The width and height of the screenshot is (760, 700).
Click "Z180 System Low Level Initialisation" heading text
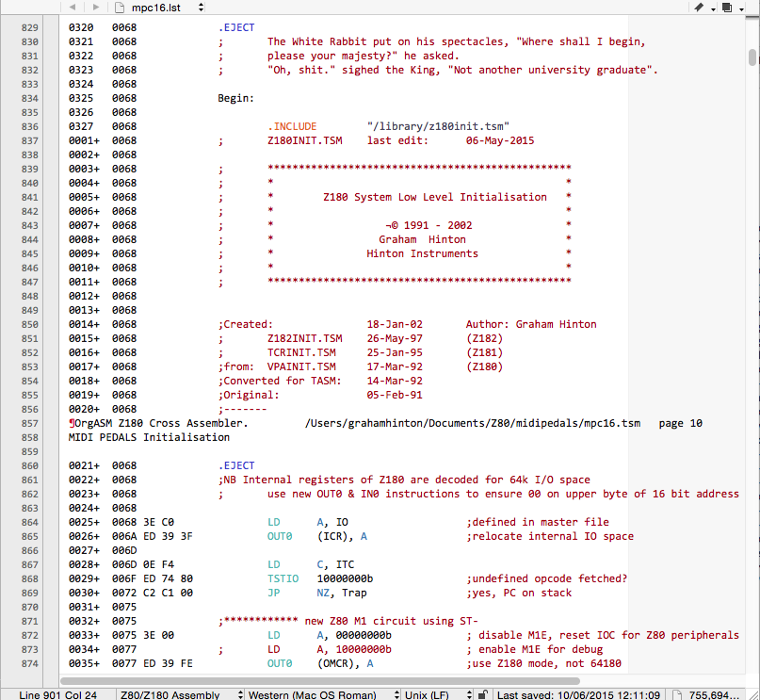pos(435,197)
